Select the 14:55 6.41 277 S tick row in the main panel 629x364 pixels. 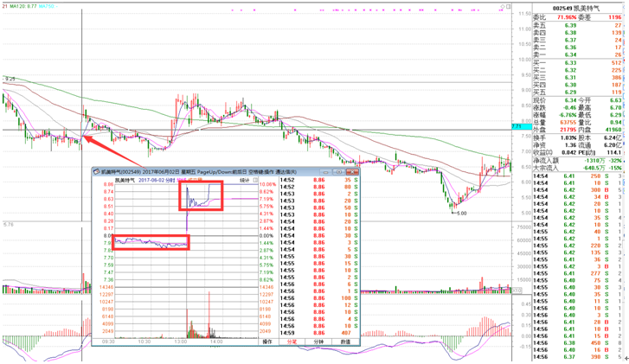tap(577, 273)
